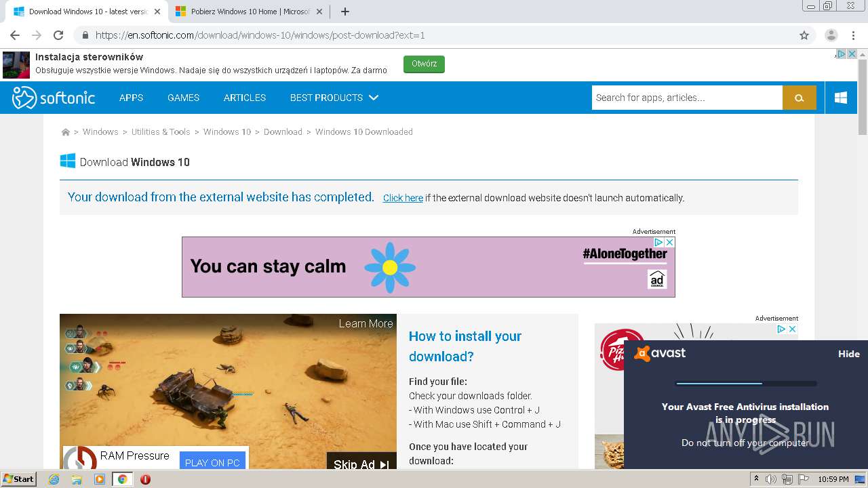Click PLAY ON PC button

tap(212, 462)
